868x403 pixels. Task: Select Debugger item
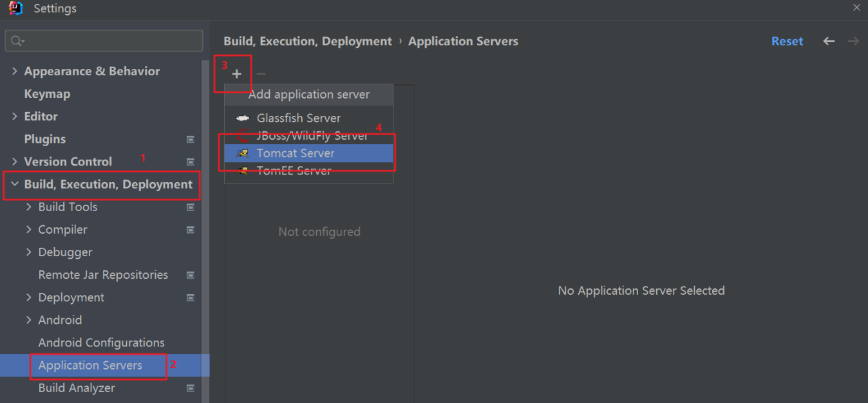click(65, 252)
